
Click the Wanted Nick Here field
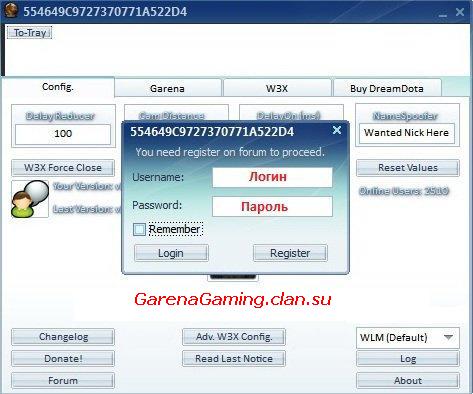click(407, 133)
